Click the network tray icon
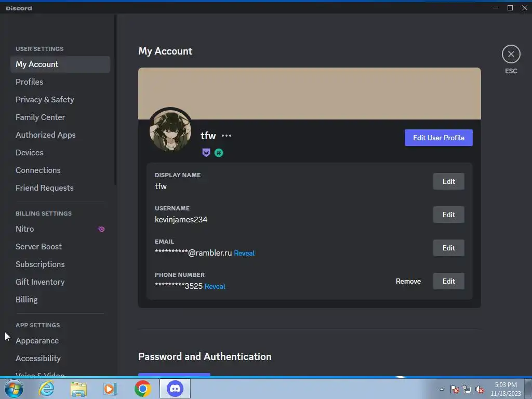The image size is (532, 399). 467,389
